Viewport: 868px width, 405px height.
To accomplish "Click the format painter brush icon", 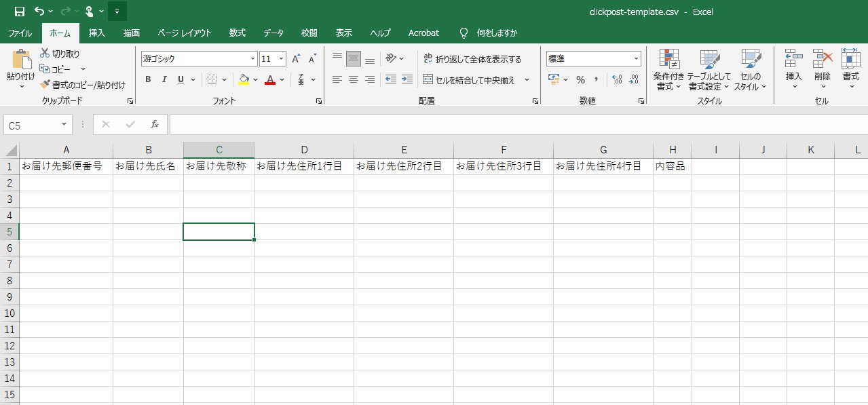I will tap(45, 85).
